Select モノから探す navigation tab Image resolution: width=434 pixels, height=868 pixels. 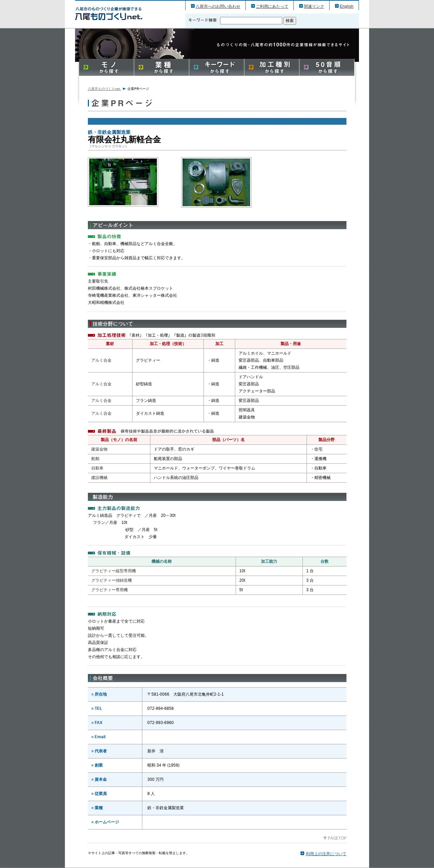[x=106, y=67]
